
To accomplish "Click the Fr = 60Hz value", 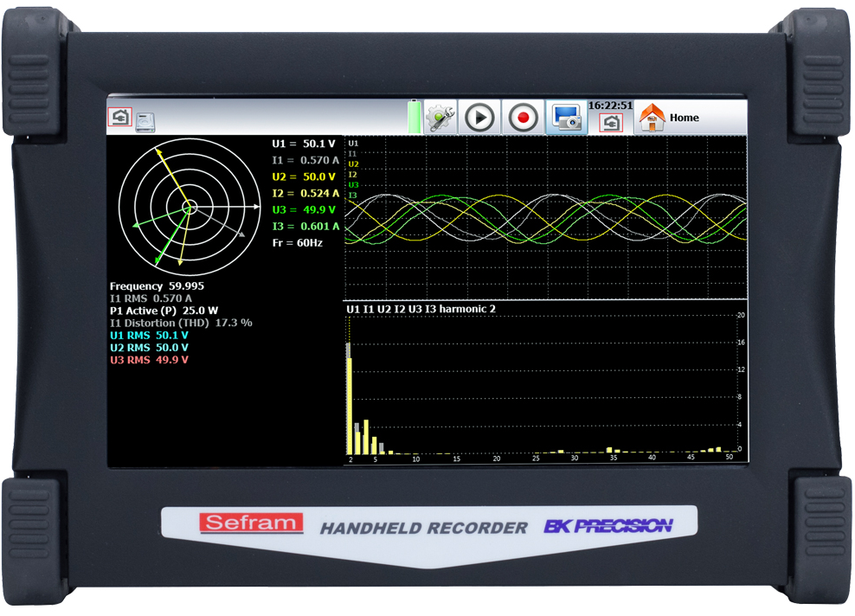I will [298, 242].
